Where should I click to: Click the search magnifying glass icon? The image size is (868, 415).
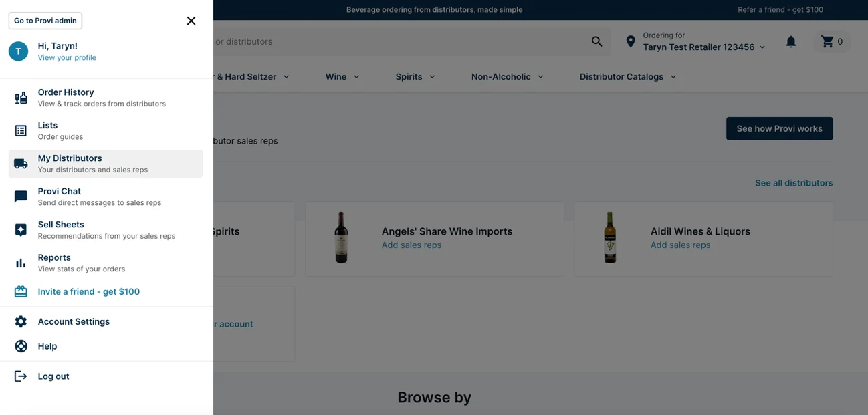click(x=596, y=41)
